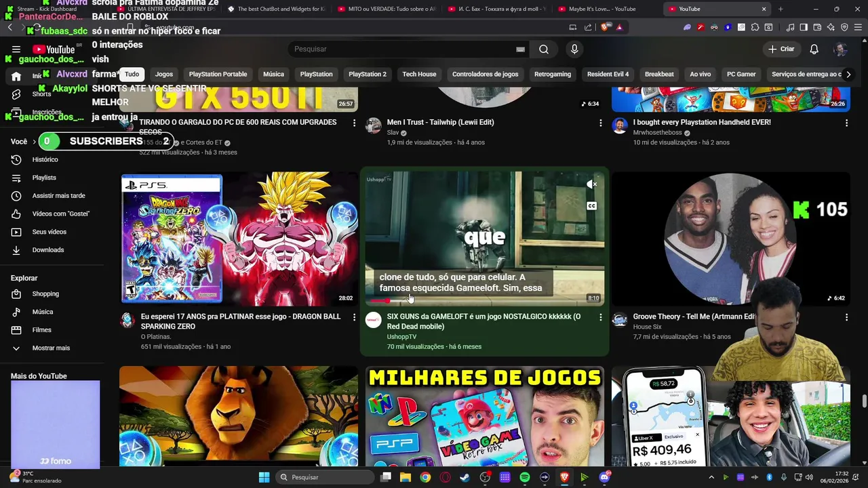Unmute the SIX GUNS preview video

[x=592, y=184]
